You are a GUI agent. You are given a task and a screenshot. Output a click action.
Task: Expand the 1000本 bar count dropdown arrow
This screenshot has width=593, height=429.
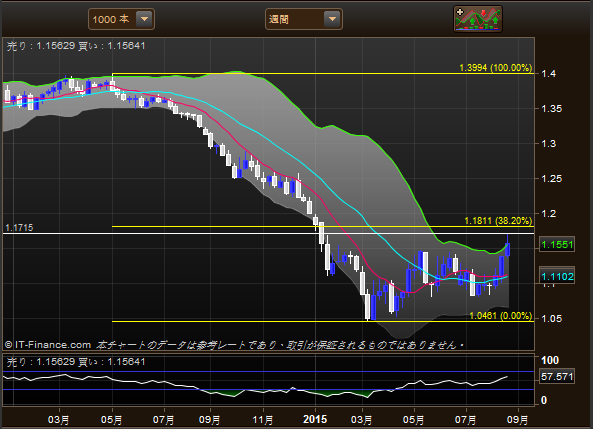pyautogui.click(x=144, y=19)
